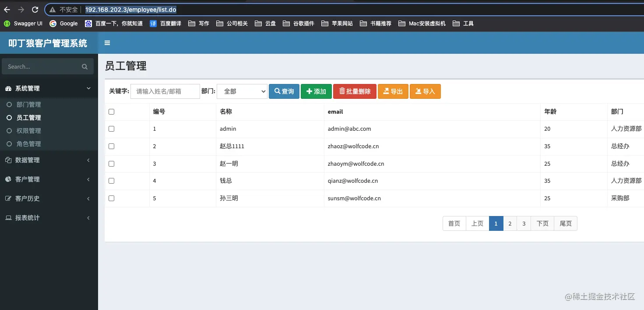Click the sidebar search magnifier icon

point(84,67)
